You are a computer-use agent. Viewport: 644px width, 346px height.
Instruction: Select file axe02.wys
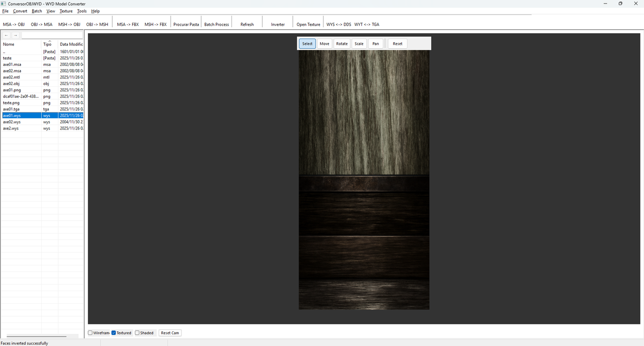[x=42, y=122]
